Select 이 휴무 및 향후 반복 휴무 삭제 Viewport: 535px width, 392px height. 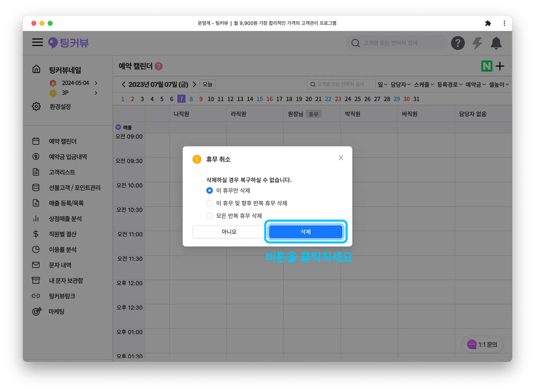coord(210,203)
